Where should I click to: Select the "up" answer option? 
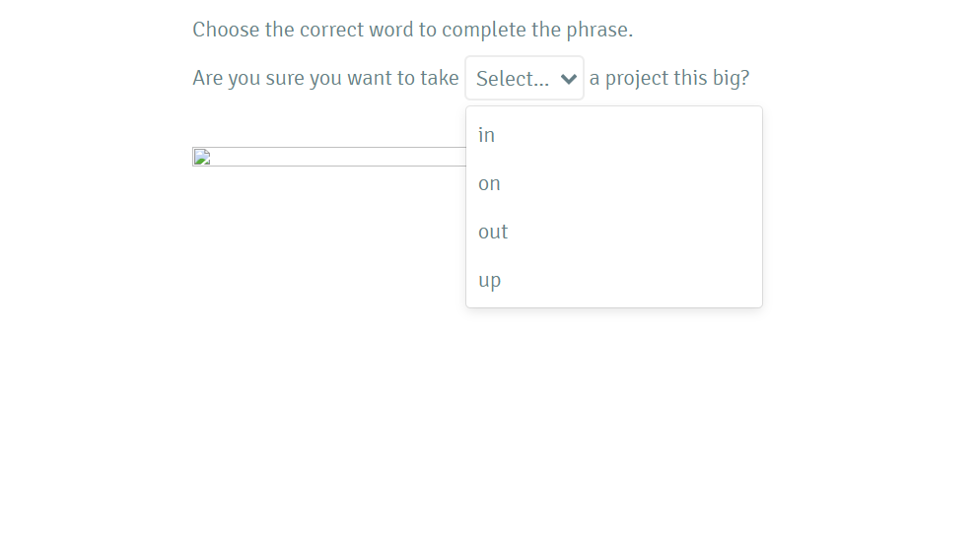tap(490, 280)
